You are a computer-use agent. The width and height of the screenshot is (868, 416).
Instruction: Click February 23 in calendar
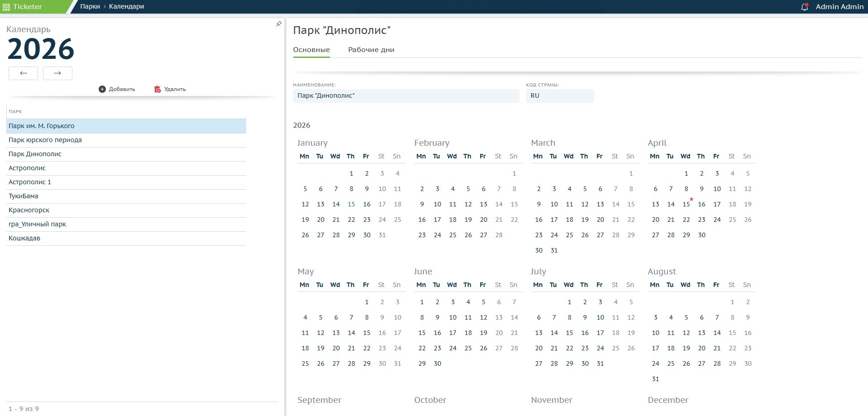422,235
